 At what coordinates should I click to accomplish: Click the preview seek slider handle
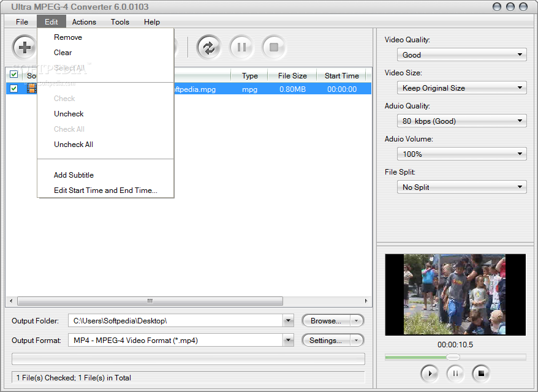[453, 357]
